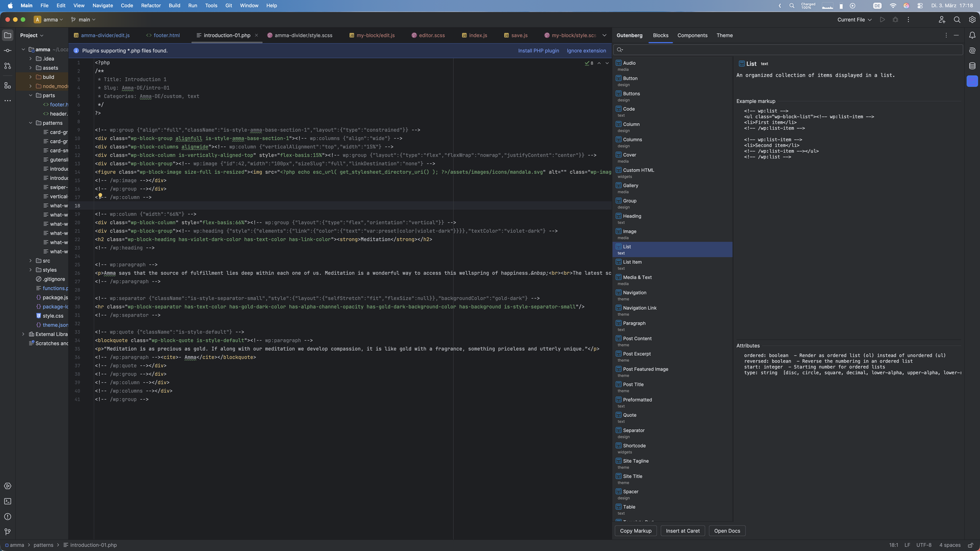Toggle read-only lock icon in status bar
980x551 pixels.
pyautogui.click(x=971, y=545)
